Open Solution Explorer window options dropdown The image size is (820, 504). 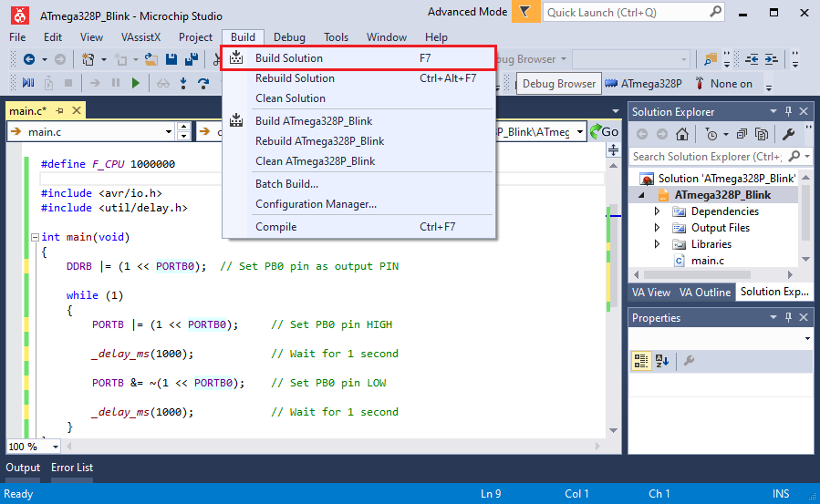click(x=773, y=111)
